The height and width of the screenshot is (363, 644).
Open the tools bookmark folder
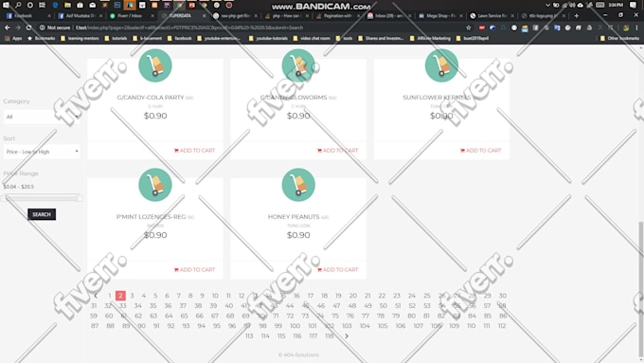(344, 38)
